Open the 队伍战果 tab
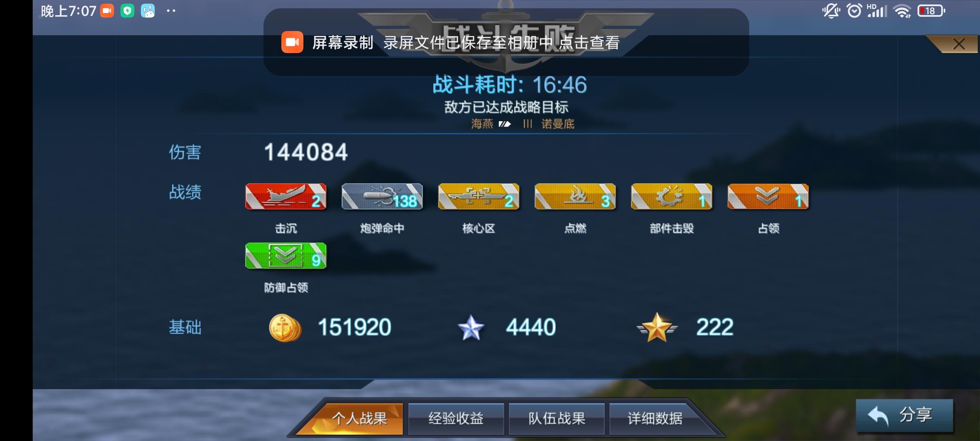The image size is (980, 441). coord(557,419)
